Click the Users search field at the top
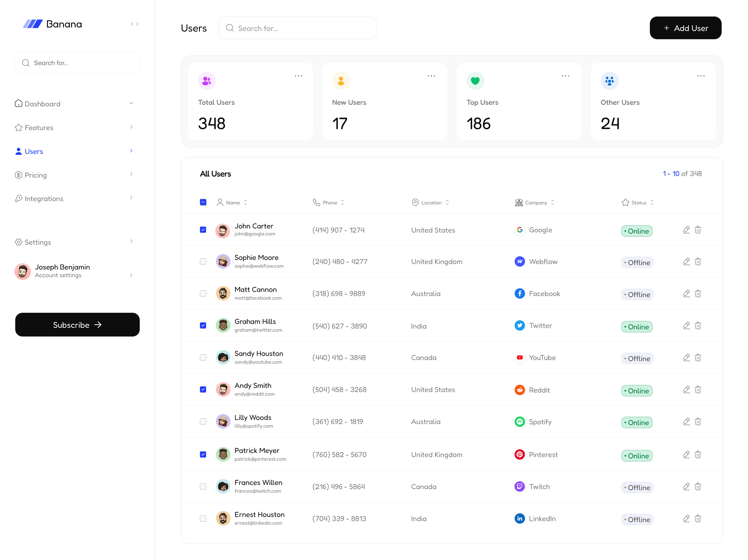 click(x=298, y=28)
